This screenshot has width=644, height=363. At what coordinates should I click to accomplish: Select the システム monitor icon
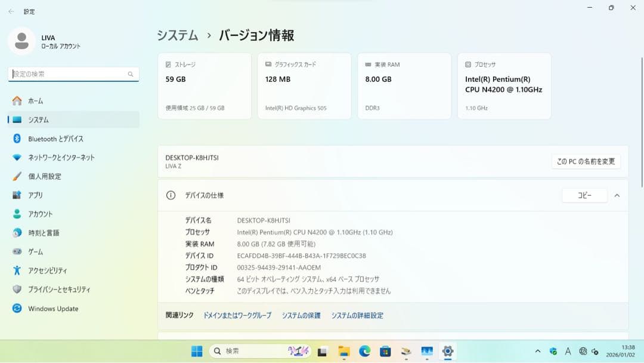[x=17, y=119]
